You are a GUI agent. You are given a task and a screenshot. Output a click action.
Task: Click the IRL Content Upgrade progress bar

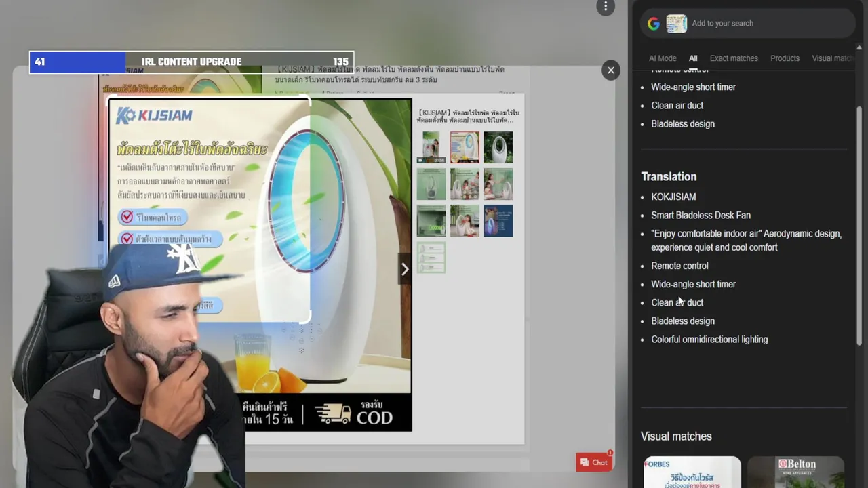coord(191,62)
